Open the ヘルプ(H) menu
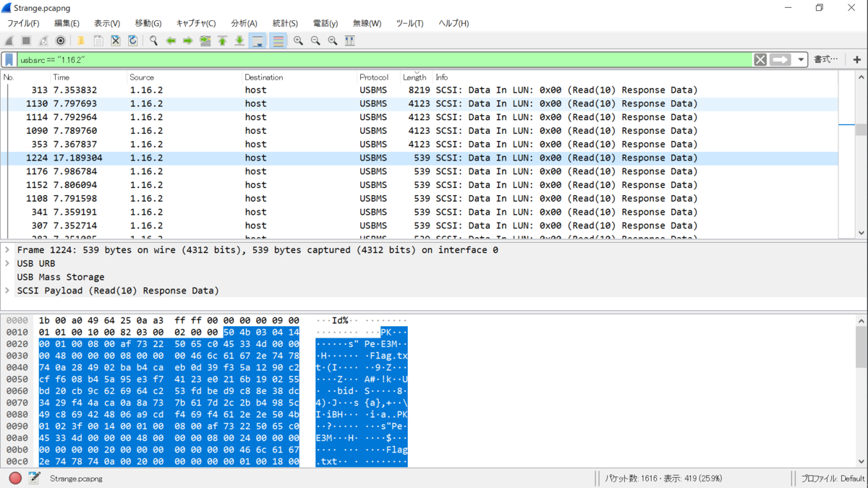868x488 pixels. 454,23
